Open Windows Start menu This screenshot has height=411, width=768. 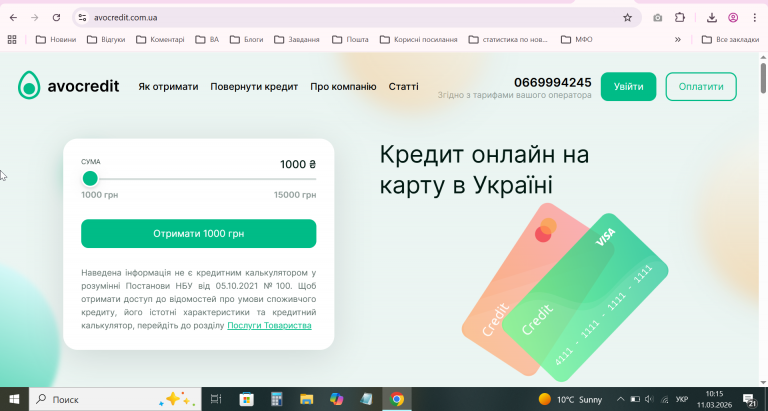click(x=14, y=399)
